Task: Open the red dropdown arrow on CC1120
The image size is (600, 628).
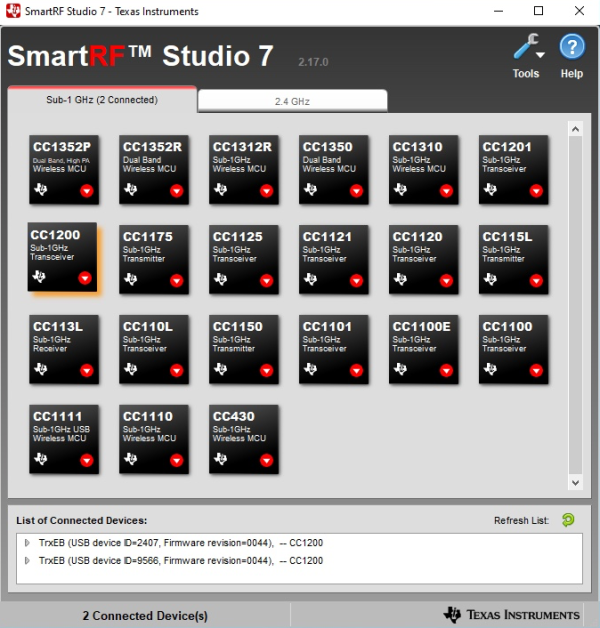Action: point(446,280)
